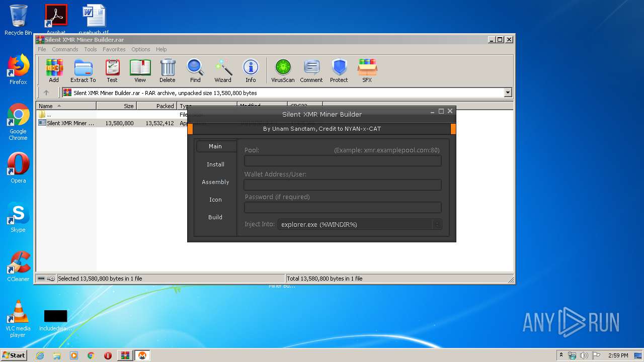Click the media player taskbar icon
Viewport: 644px width, 362px height.
(74, 355)
